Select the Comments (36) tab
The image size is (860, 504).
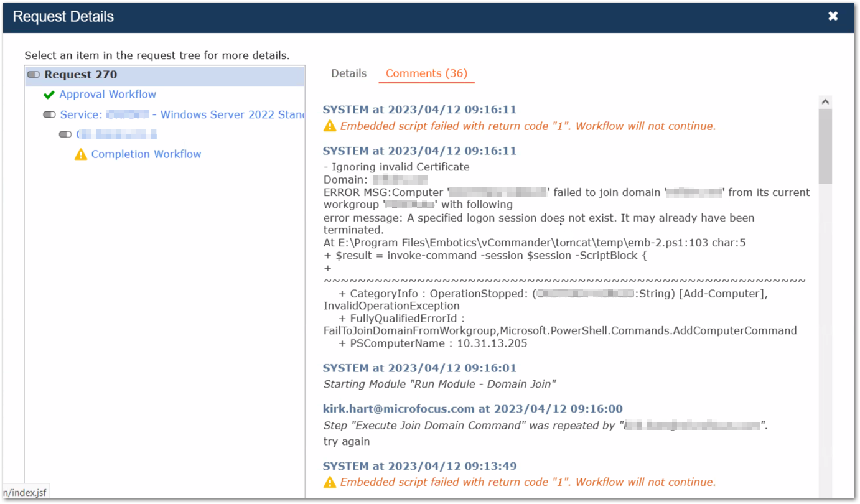point(426,73)
